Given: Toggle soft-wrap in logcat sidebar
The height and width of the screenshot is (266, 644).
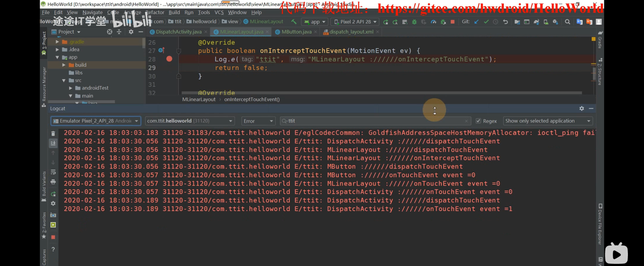Looking at the screenshot, I should 53,172.
